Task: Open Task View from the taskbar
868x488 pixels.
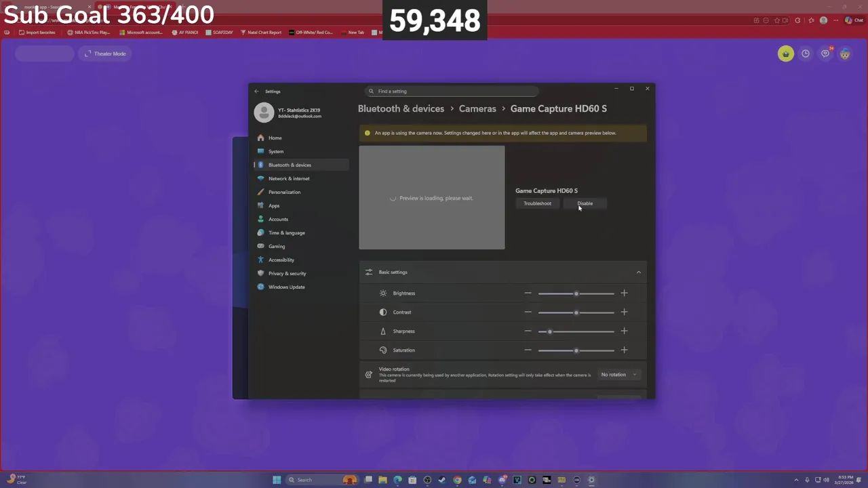Action: click(x=368, y=480)
